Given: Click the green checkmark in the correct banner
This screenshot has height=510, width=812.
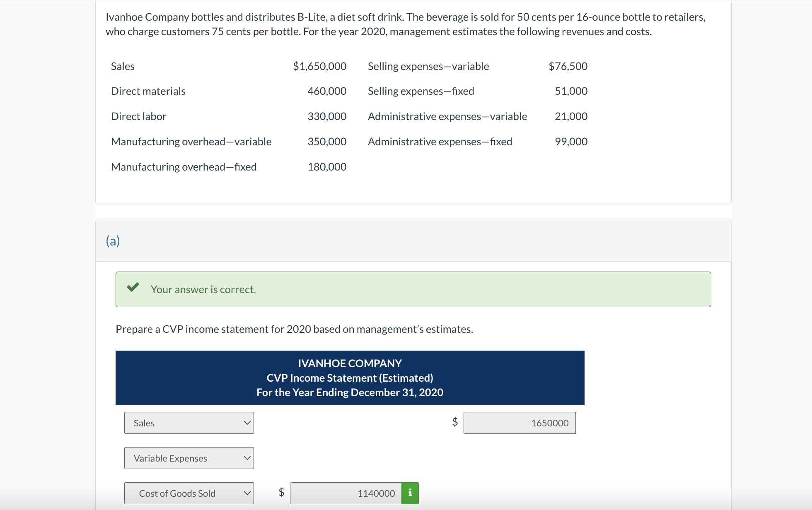Looking at the screenshot, I should click(x=133, y=287).
